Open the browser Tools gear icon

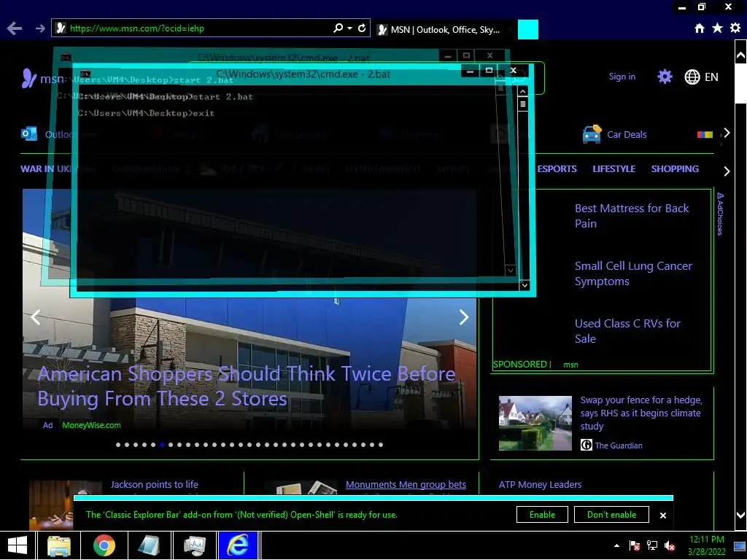735,28
